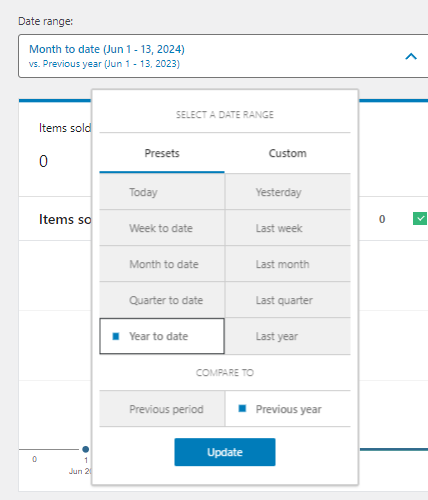Select the Last year preset
428x500 pixels.
point(288,336)
